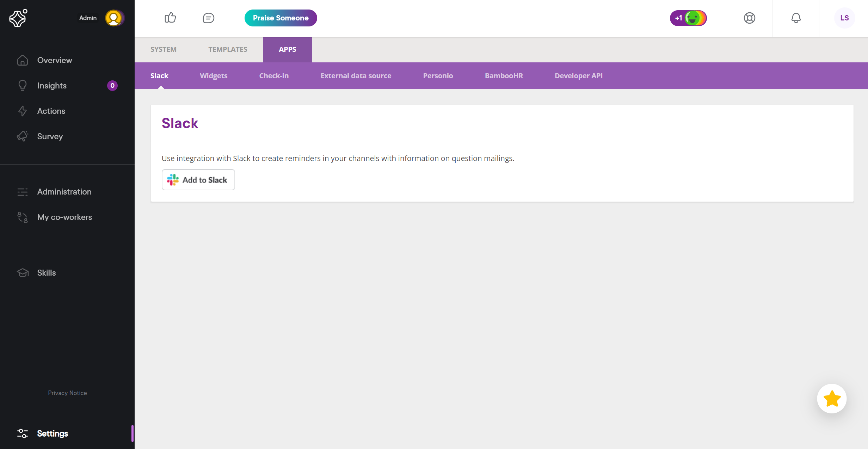Click the Actions lightning icon
Image resolution: width=868 pixels, height=449 pixels.
click(x=23, y=111)
